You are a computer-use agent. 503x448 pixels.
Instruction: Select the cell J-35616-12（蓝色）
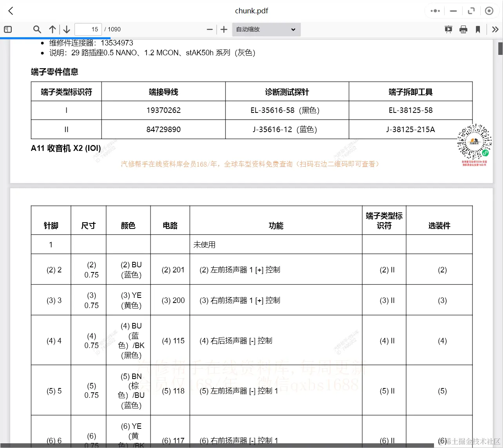(287, 129)
